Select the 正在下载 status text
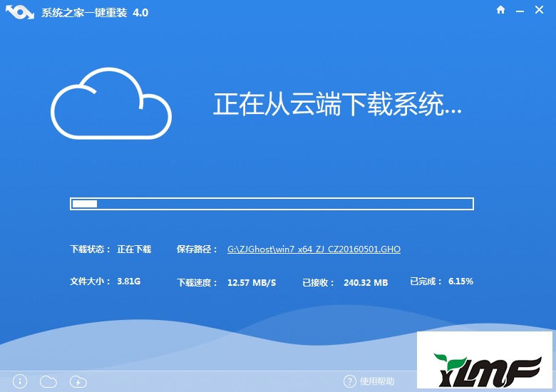 [134, 249]
